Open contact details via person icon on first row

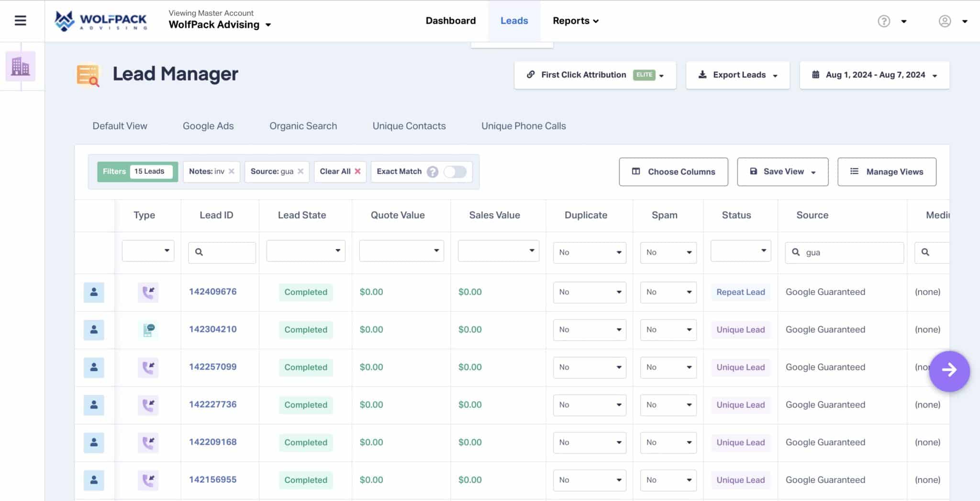click(x=94, y=292)
